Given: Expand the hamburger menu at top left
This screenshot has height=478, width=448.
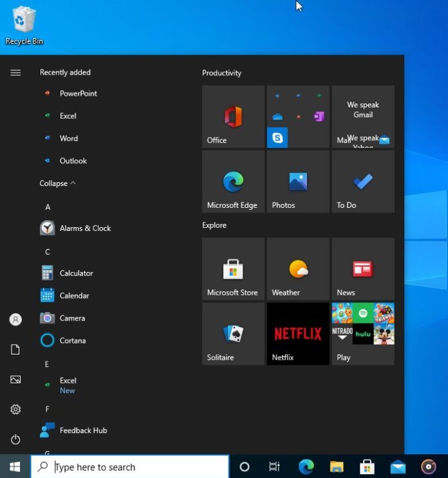Looking at the screenshot, I should [x=15, y=73].
